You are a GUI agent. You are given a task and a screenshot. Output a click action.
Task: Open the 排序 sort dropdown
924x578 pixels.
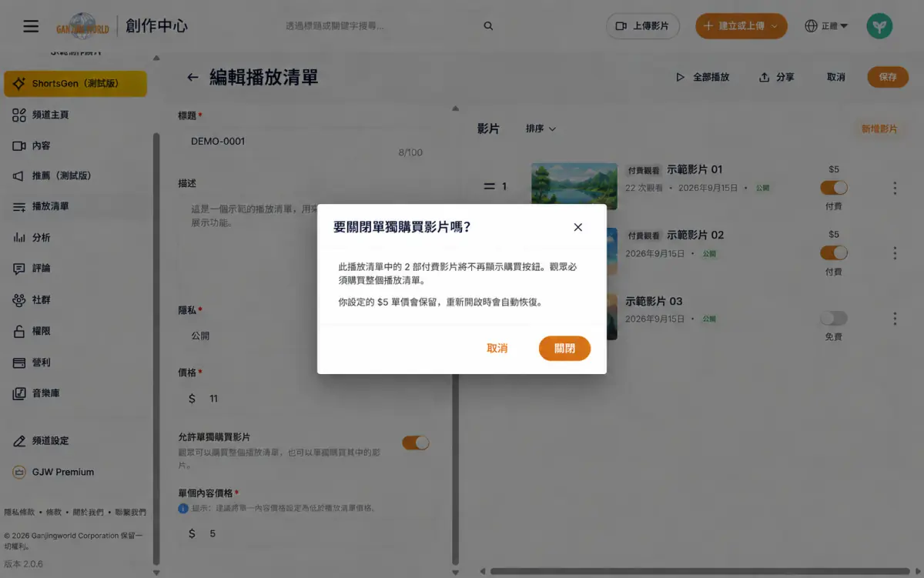click(541, 129)
